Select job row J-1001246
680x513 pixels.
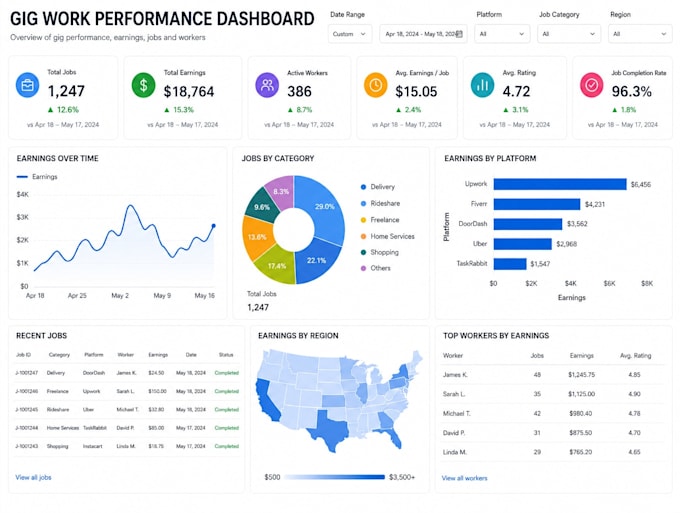pyautogui.click(x=127, y=391)
